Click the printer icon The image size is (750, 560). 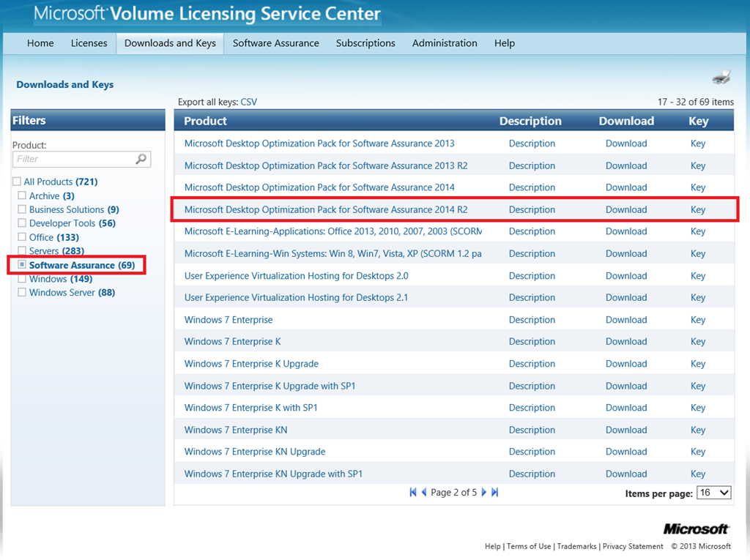[x=721, y=77]
